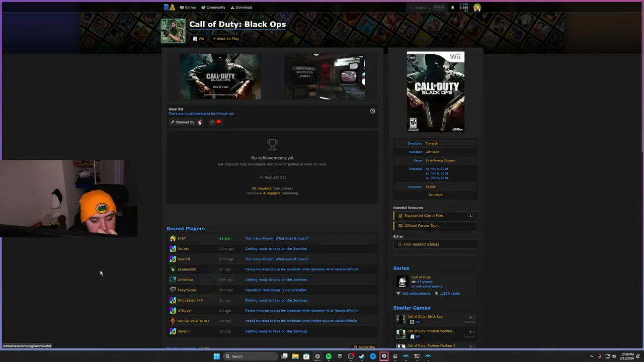Open Xc1nty player profile

point(183,249)
